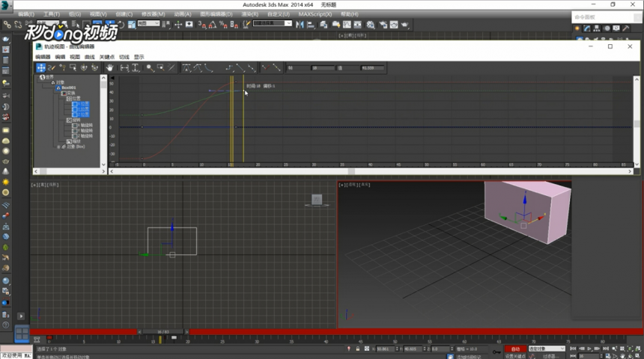This screenshot has width=644, height=359.
Task: Select Box001 in controller tree
Action: [x=69, y=88]
